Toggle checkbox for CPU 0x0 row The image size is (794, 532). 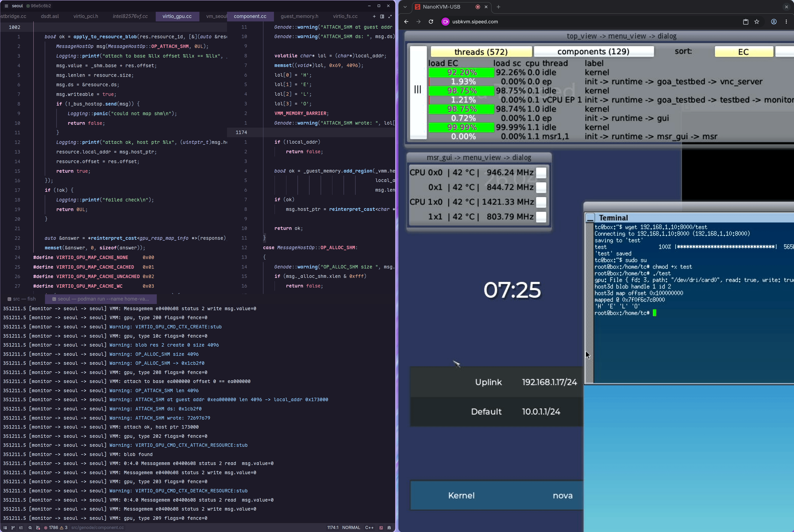pyautogui.click(x=541, y=172)
